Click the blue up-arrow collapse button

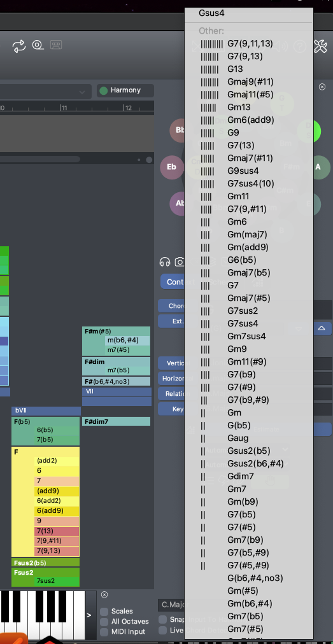(322, 328)
